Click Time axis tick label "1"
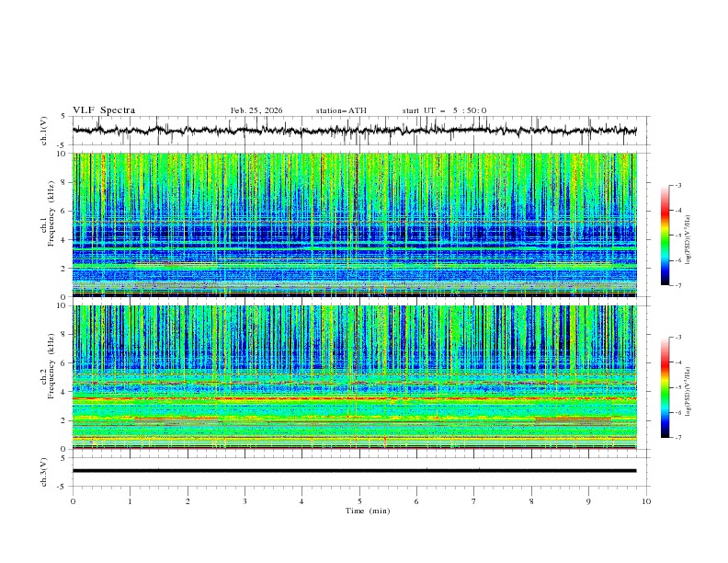 tap(131, 501)
